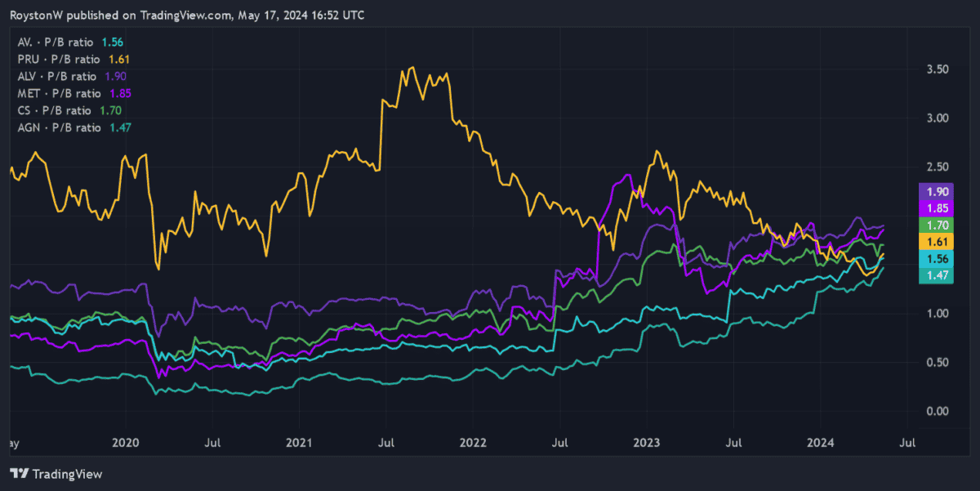980x491 pixels.
Task: Click the 1.90 price tag on right scale
Action: (936, 191)
